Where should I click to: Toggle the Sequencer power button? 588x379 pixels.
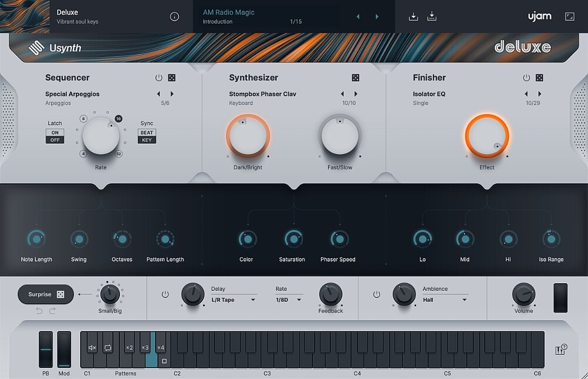158,77
